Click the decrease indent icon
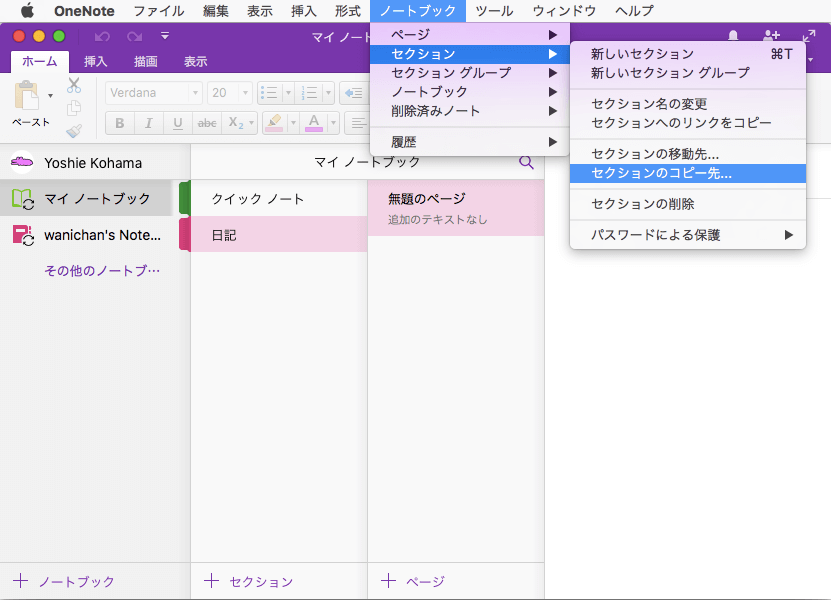Screen dimensions: 831x600 (x=353, y=93)
